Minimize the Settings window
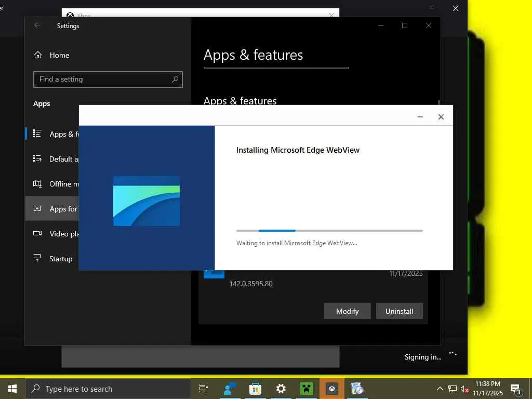 pyautogui.click(x=381, y=25)
